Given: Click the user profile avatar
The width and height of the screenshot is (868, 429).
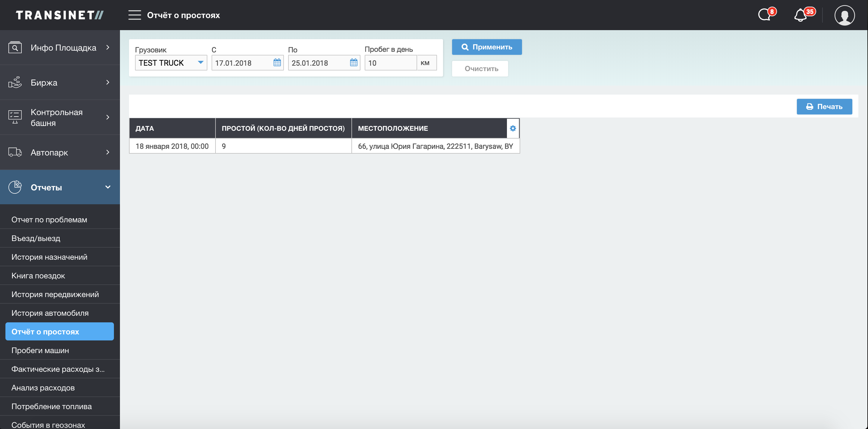Looking at the screenshot, I should pyautogui.click(x=844, y=15).
